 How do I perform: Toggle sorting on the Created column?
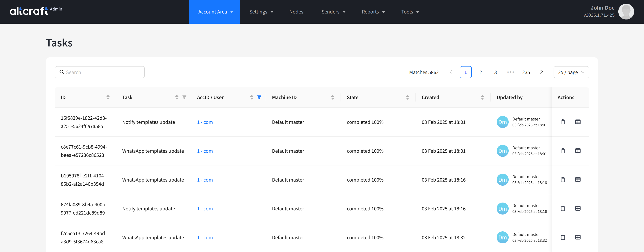[x=482, y=97]
